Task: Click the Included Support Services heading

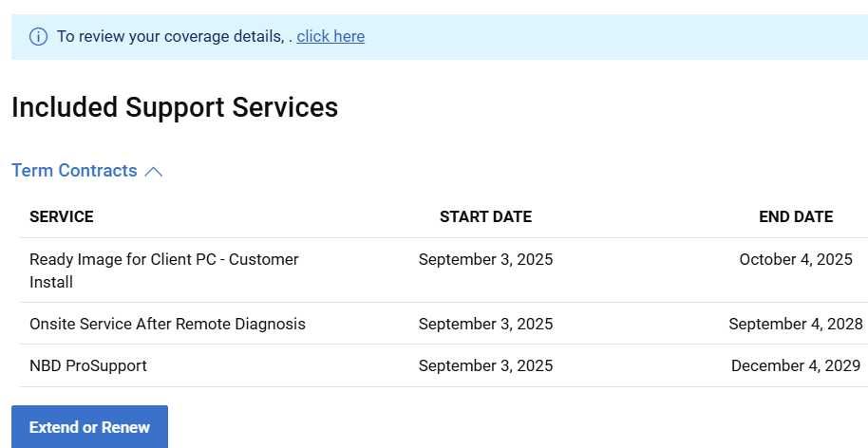Action: pos(175,107)
